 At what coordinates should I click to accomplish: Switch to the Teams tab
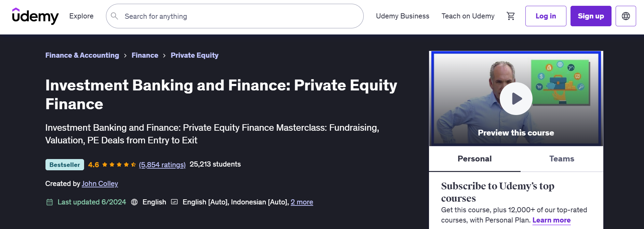coord(562,159)
